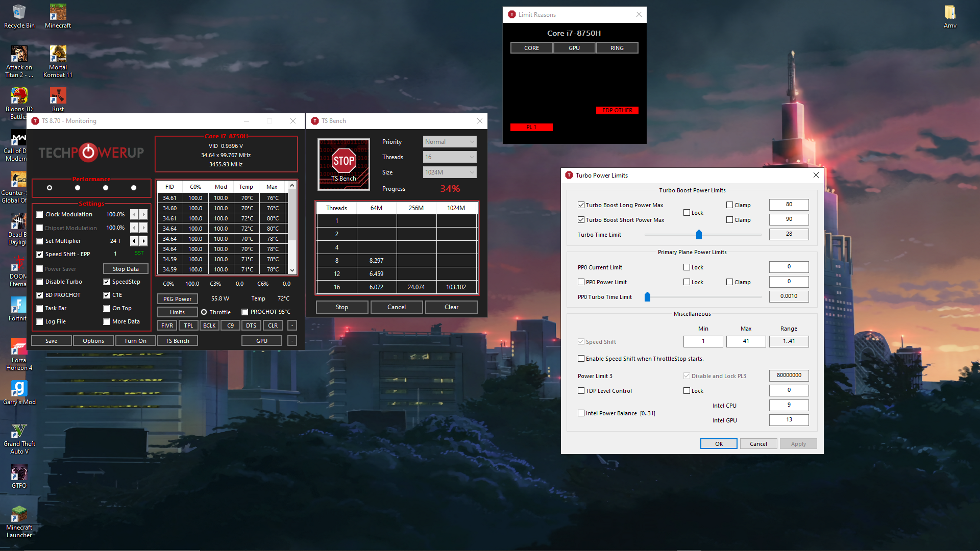
Task: Select the Garry's Mod desktop icon
Action: [x=19, y=392]
